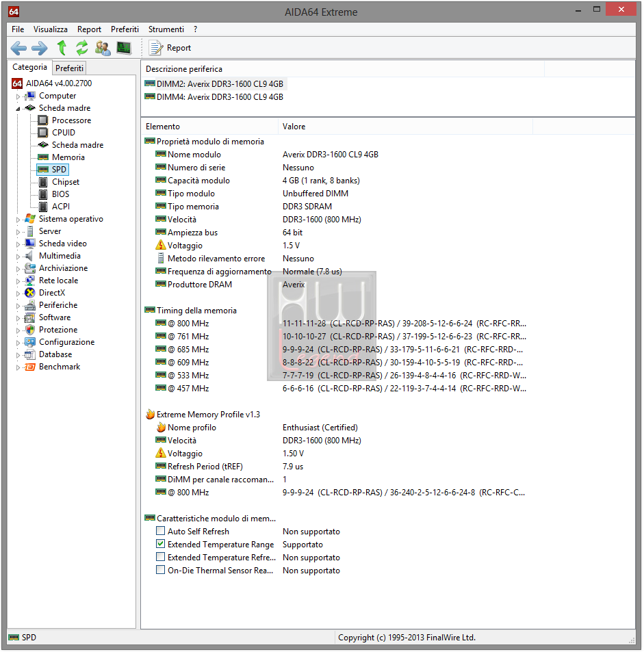Click the Scheda video monitor icon
The width and height of the screenshot is (644, 652).
30,244
